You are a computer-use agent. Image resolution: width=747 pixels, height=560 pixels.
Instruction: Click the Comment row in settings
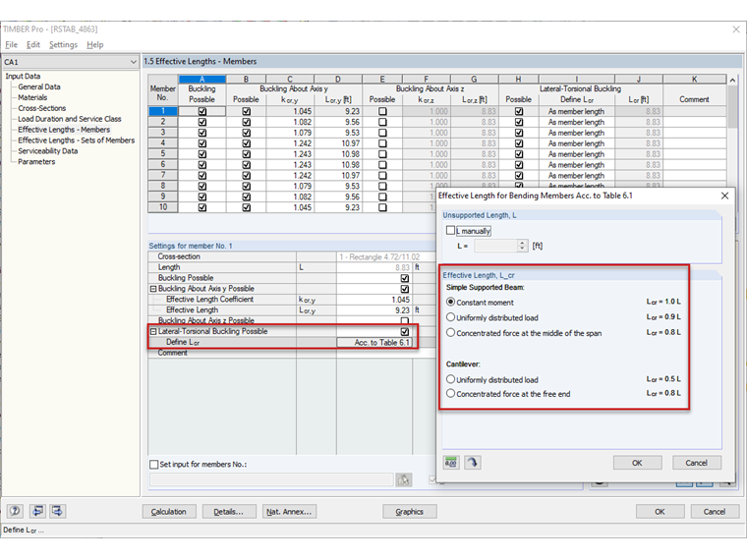click(x=292, y=353)
